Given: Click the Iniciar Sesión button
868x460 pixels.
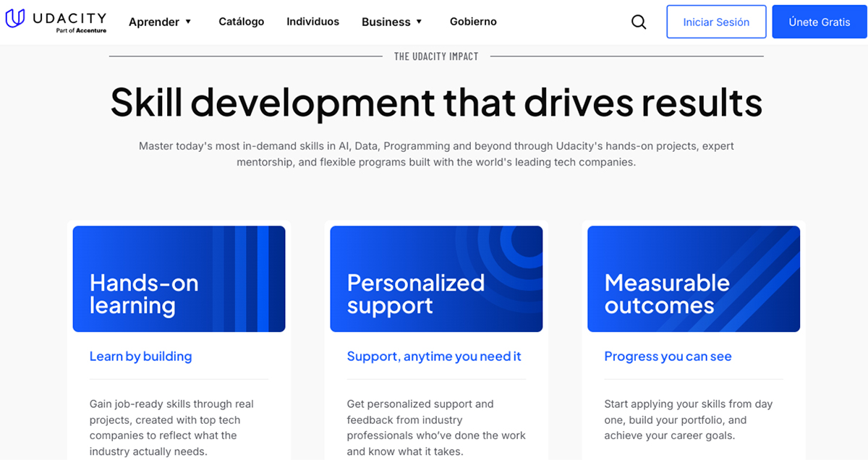Looking at the screenshot, I should (716, 22).
